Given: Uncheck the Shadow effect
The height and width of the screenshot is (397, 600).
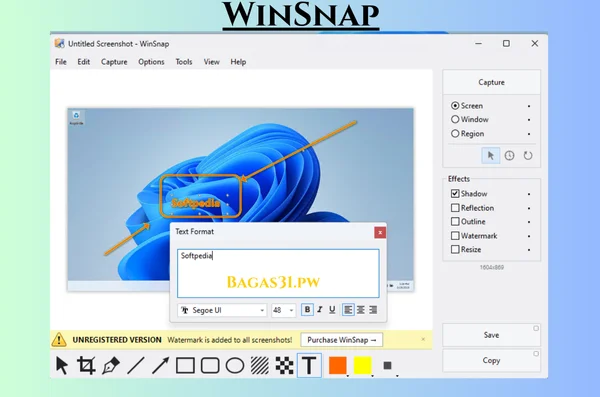Looking at the screenshot, I should [x=469, y=194].
